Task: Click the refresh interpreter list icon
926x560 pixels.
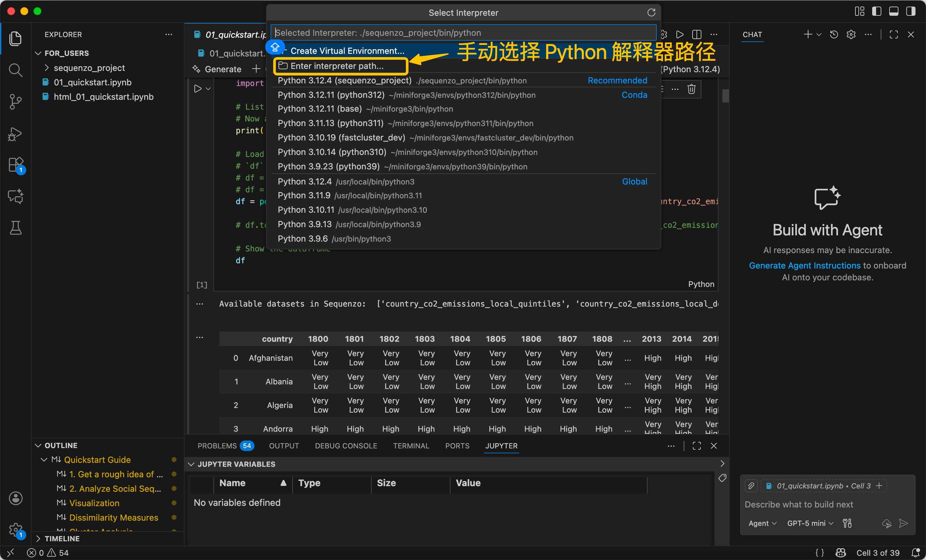Action: tap(651, 13)
